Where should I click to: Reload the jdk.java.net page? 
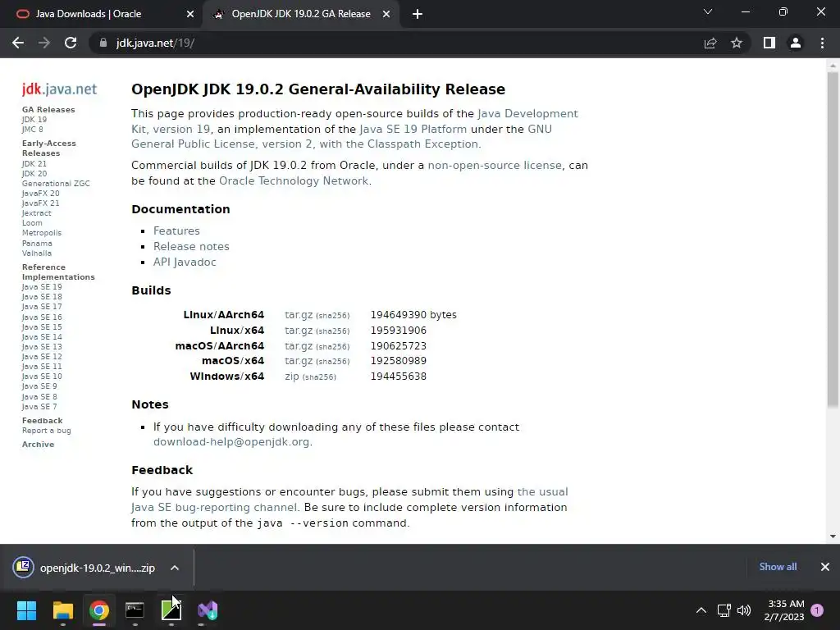click(71, 43)
